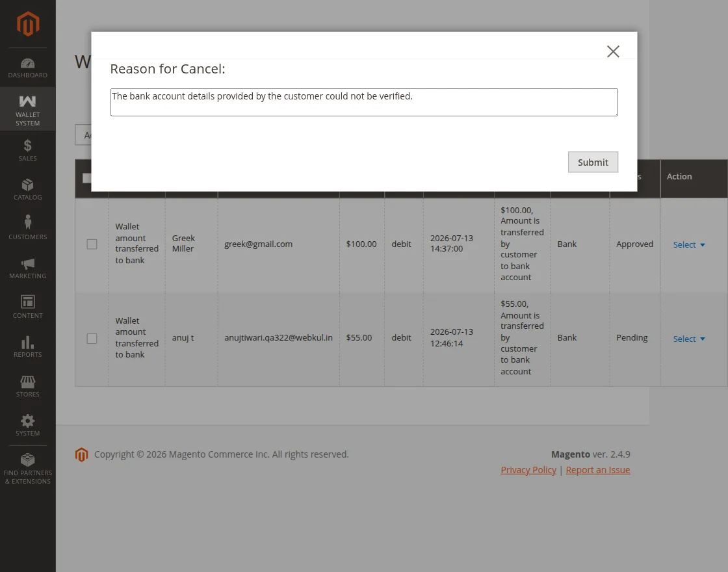Submit the cancel reason

point(593,162)
